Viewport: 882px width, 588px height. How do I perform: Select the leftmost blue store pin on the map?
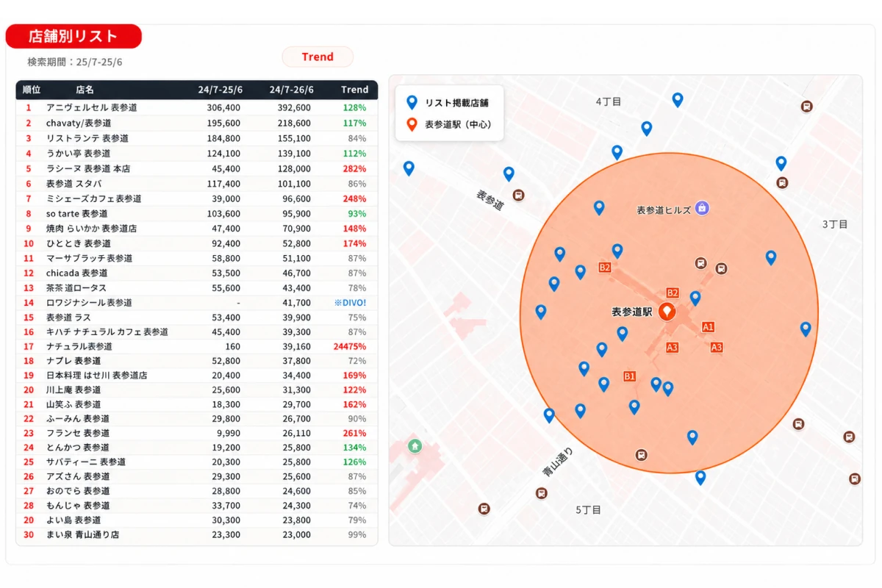(x=409, y=168)
